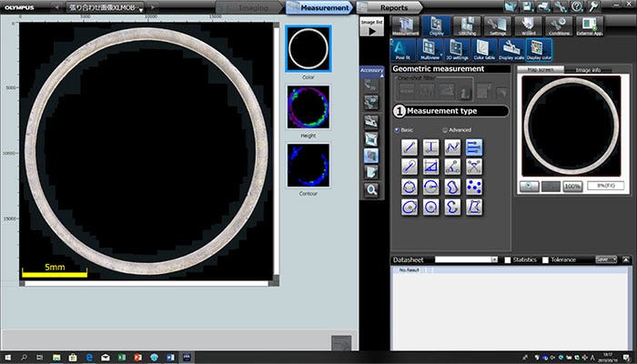Open the Wizard tool
The width and height of the screenshot is (637, 364).
click(530, 25)
